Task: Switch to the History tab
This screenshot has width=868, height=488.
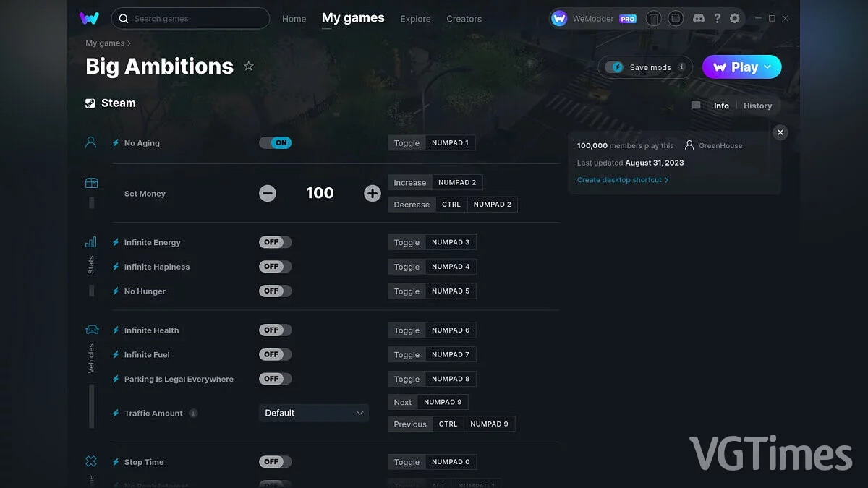Action: pyautogui.click(x=757, y=106)
